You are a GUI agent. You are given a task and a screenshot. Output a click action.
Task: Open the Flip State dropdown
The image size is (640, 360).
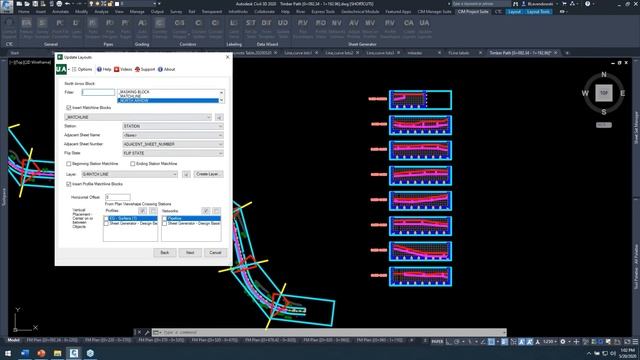173,153
